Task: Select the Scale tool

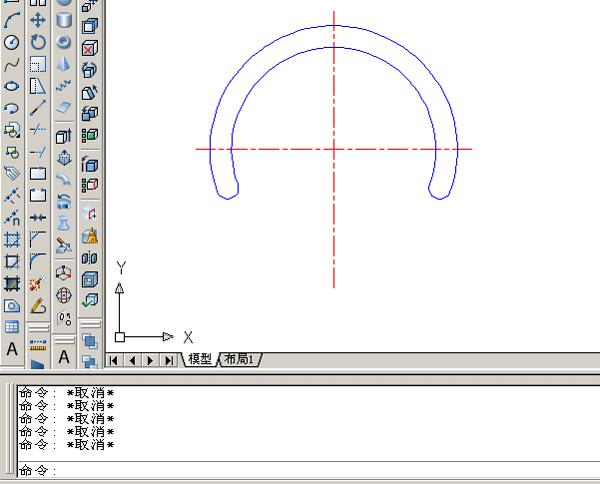Action: 38,64
